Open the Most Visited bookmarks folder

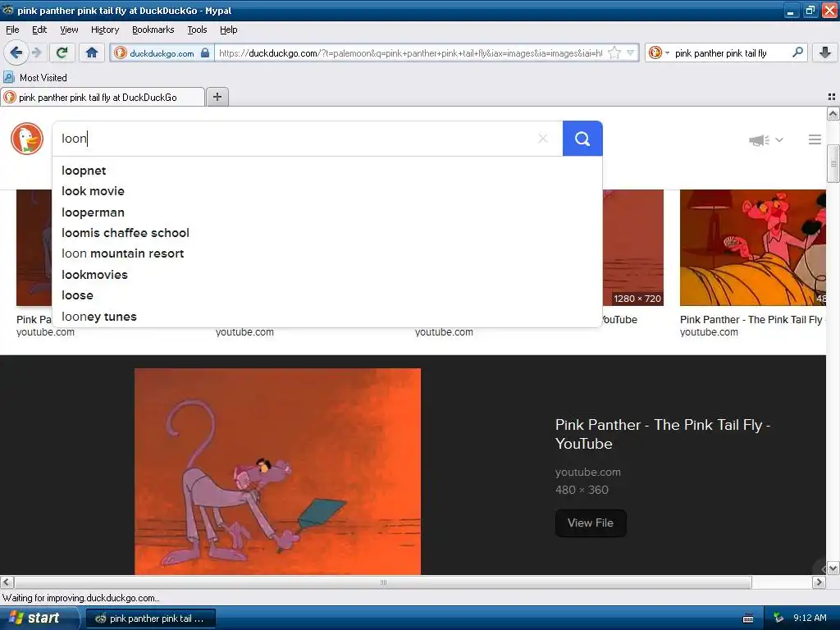tap(35, 78)
